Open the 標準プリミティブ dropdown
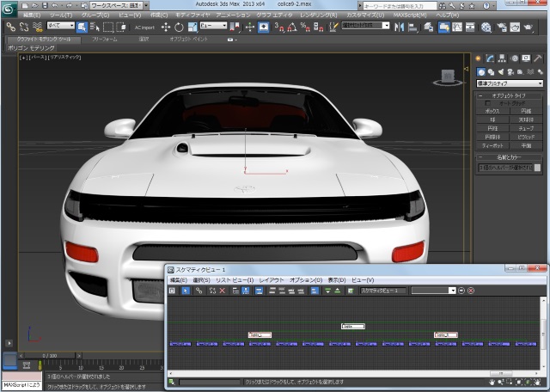This screenshot has height=392, width=550. (x=510, y=83)
